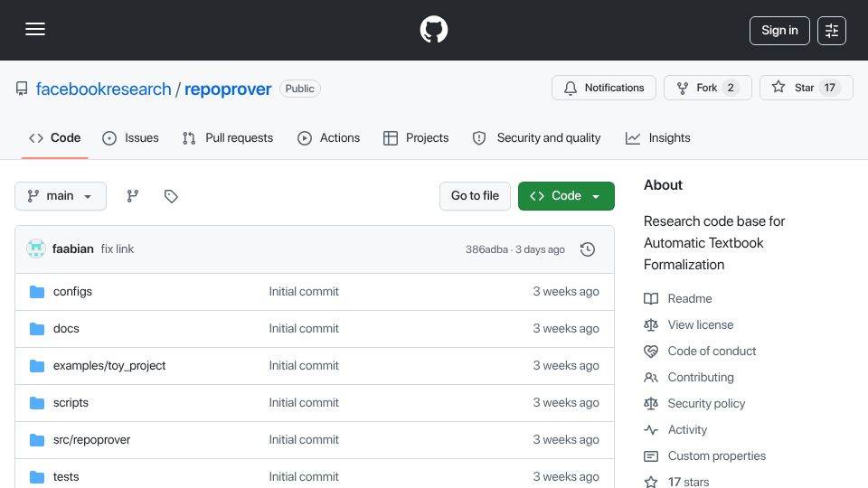Go to GitHub homepage via Octocat logo

(x=433, y=29)
